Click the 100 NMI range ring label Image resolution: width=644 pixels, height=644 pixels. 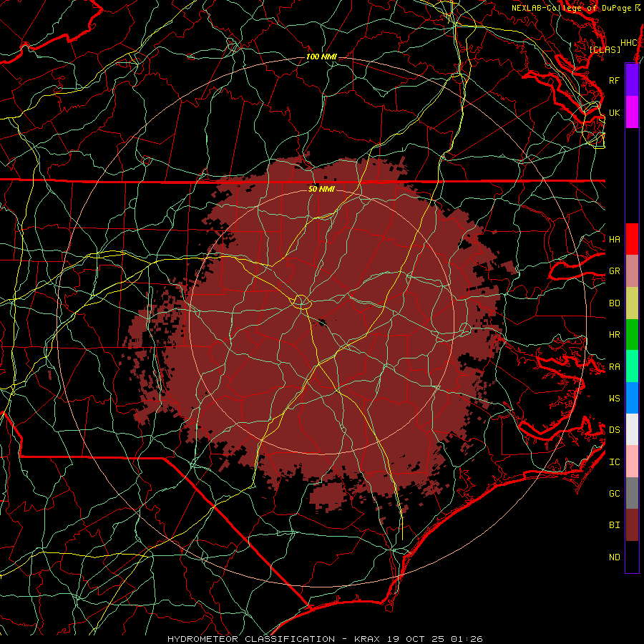coord(321,57)
